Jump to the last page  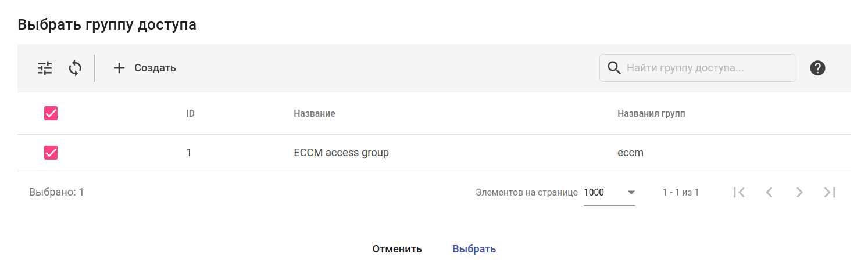click(830, 192)
